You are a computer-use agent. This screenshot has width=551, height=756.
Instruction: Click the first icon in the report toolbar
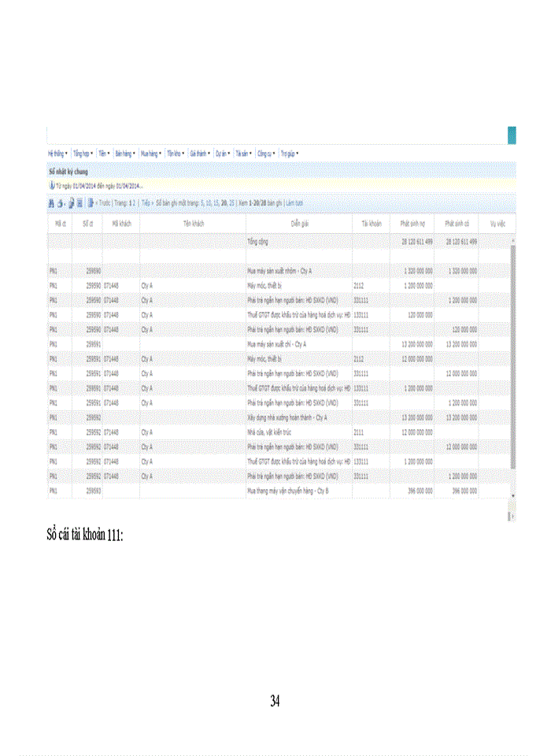pos(51,202)
